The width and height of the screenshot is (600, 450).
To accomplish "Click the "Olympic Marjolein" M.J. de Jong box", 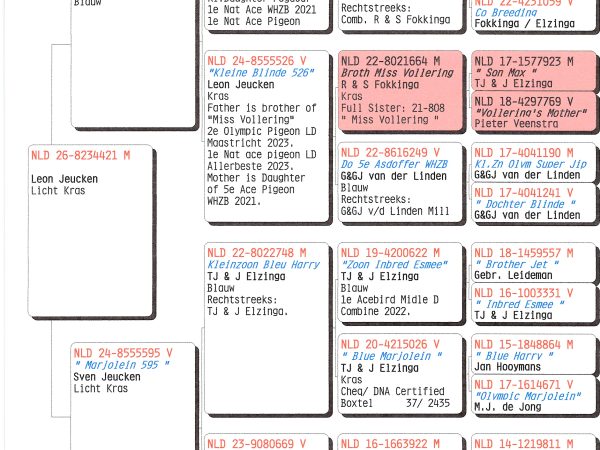I will click(534, 394).
